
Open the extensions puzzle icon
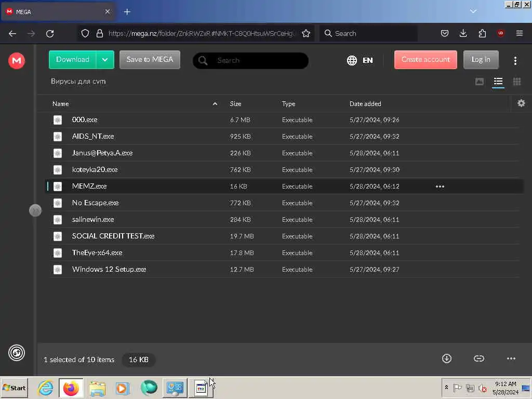pyautogui.click(x=482, y=33)
